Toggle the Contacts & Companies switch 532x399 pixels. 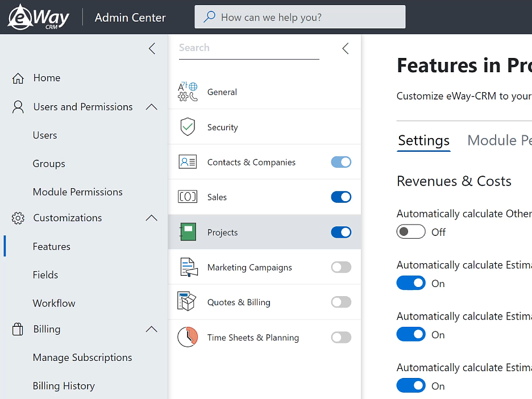341,162
